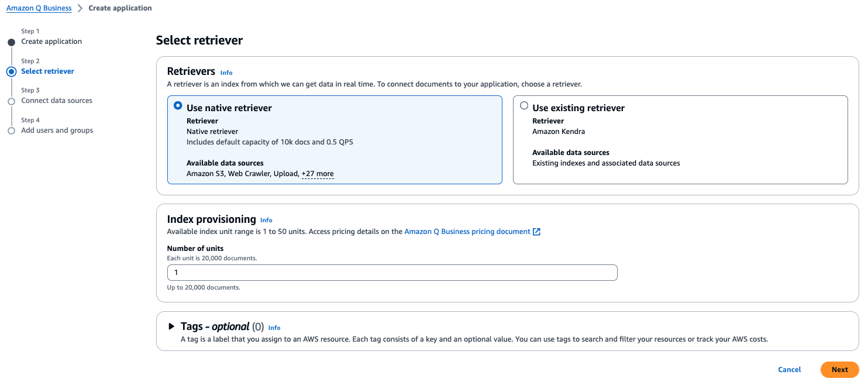Image resolution: width=868 pixels, height=382 pixels.
Task: Focus the Number of units input field
Action: tap(392, 273)
